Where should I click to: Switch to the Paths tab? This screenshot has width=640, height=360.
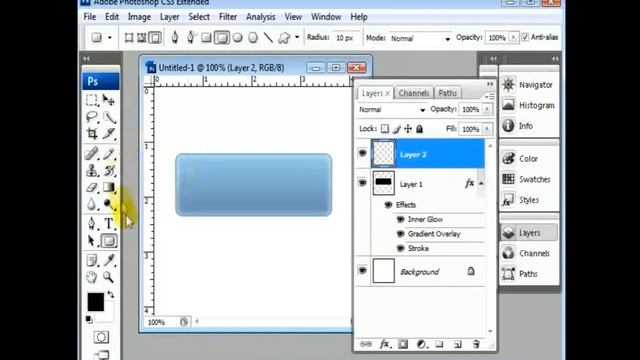(447, 93)
